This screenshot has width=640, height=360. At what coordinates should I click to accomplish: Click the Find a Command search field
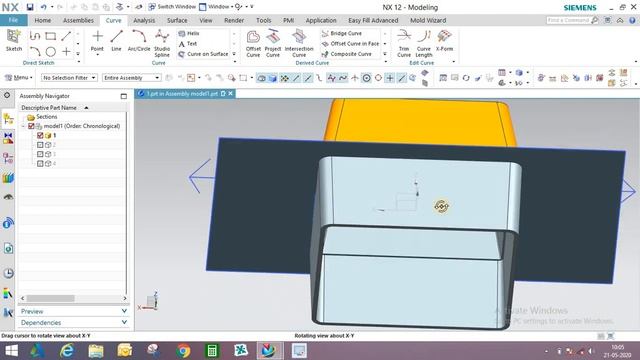pos(569,20)
